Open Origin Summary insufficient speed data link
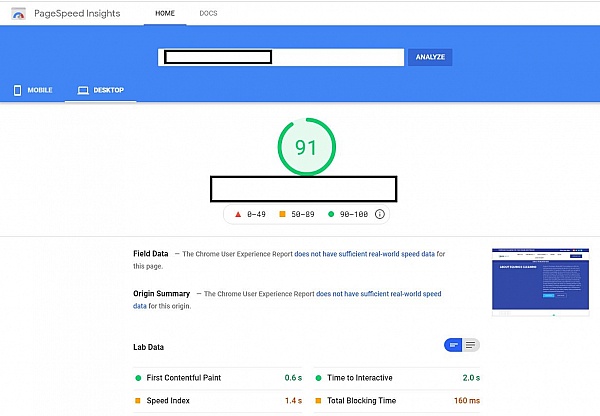The width and height of the screenshot is (600, 416). coord(378,294)
